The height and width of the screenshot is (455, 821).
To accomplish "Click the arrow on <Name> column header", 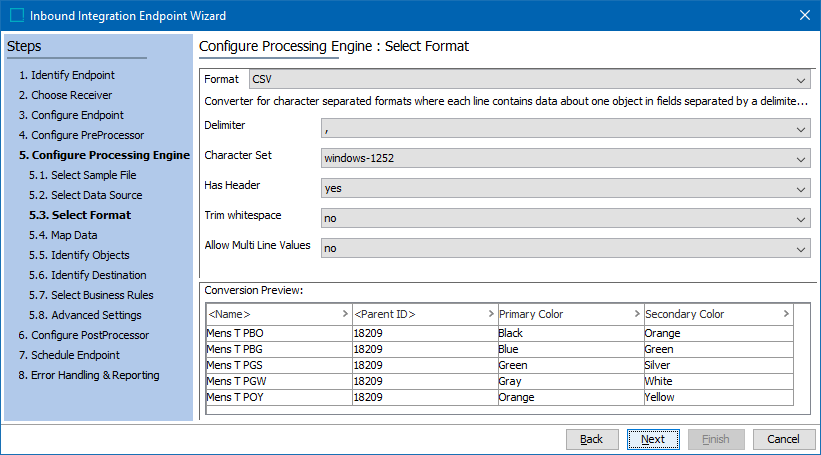I will [345, 314].
